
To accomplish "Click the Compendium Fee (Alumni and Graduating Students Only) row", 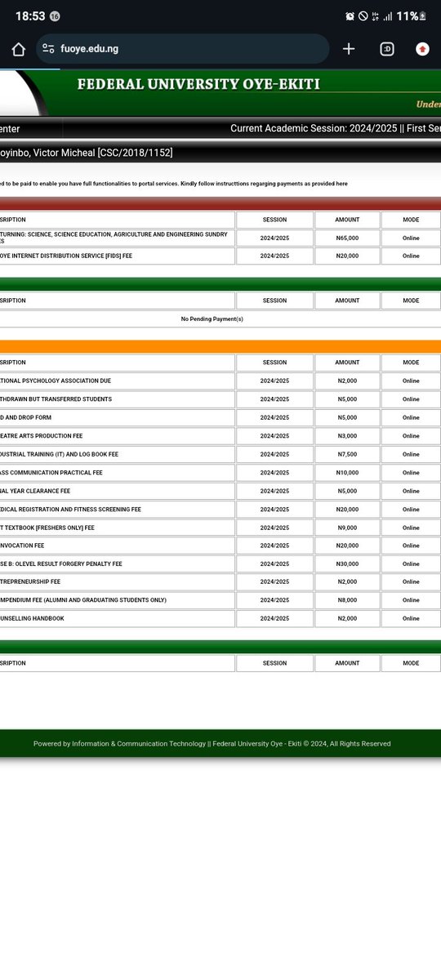I will [x=220, y=599].
